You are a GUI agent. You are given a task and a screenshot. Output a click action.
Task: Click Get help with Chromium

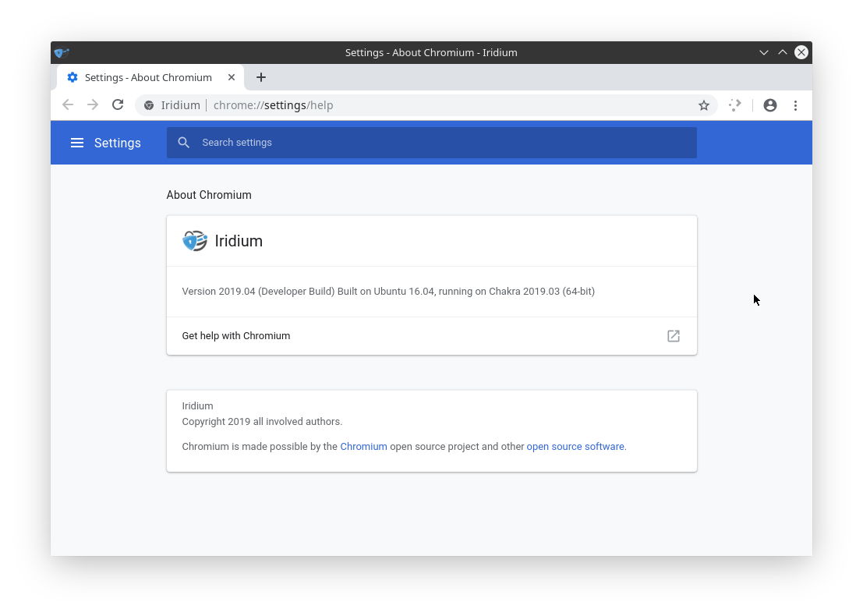pos(235,336)
